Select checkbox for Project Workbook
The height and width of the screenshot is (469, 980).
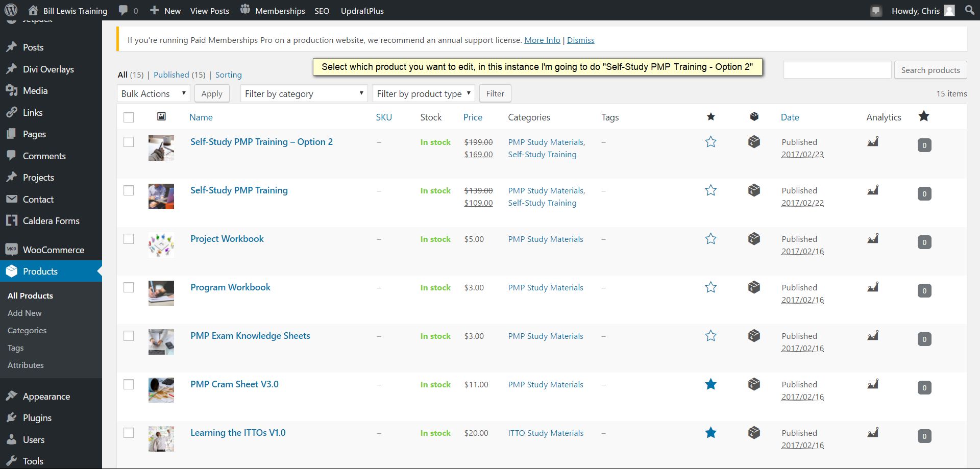(129, 239)
